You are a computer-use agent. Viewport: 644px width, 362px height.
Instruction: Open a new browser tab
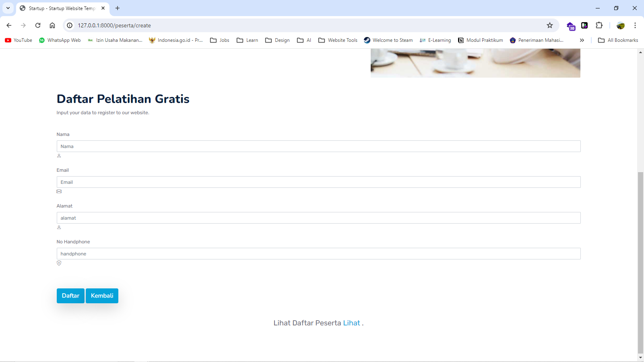118,8
